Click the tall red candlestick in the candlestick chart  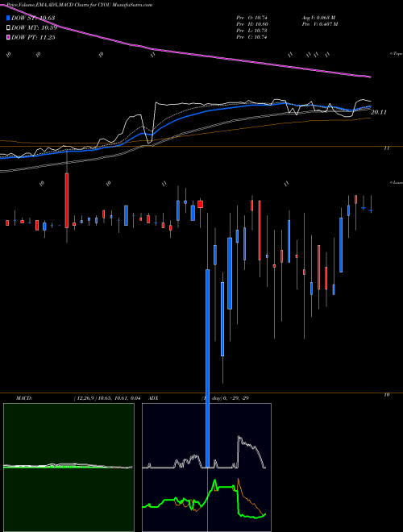tap(67, 200)
